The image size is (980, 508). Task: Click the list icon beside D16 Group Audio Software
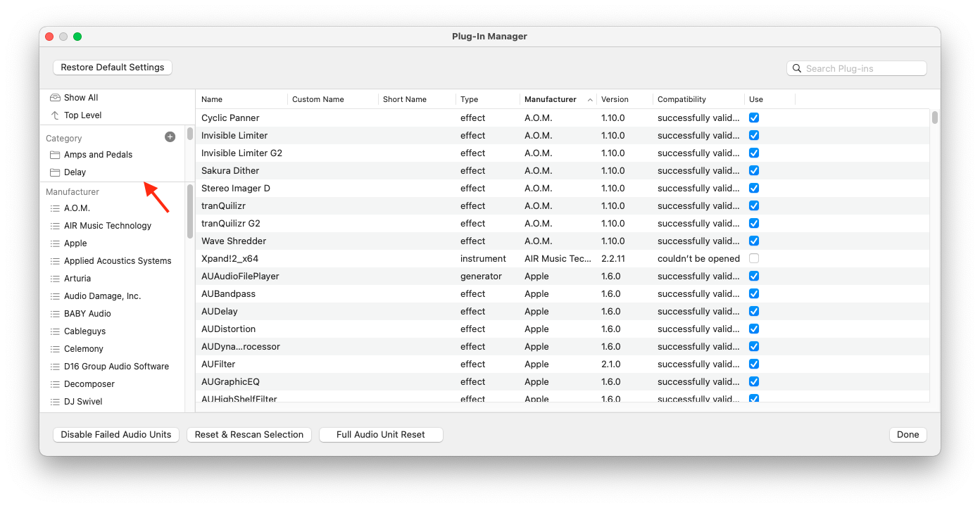[55, 367]
